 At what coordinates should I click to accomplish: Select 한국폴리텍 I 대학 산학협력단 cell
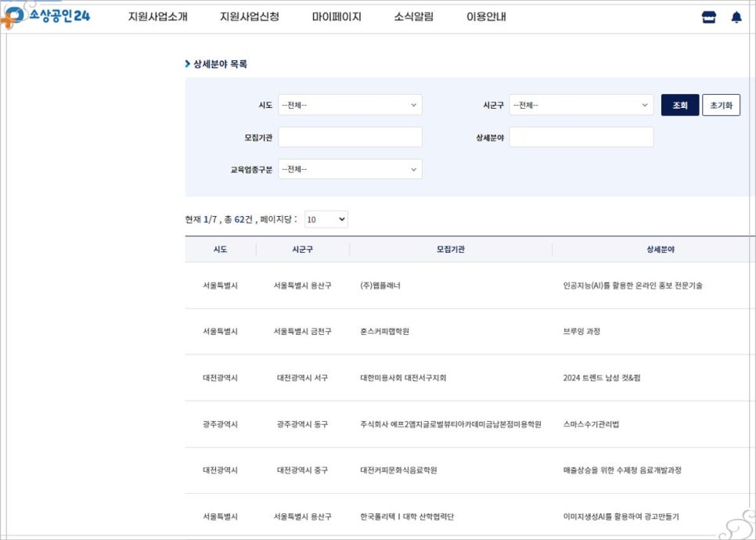407,517
